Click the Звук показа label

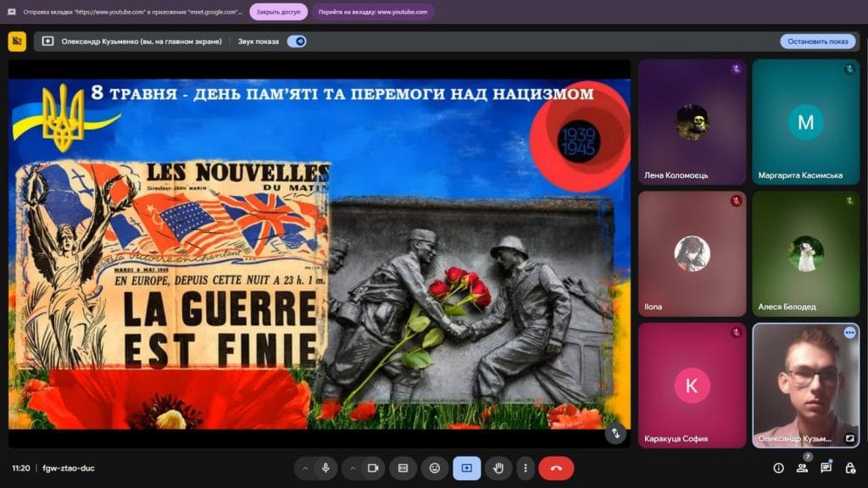tap(259, 42)
